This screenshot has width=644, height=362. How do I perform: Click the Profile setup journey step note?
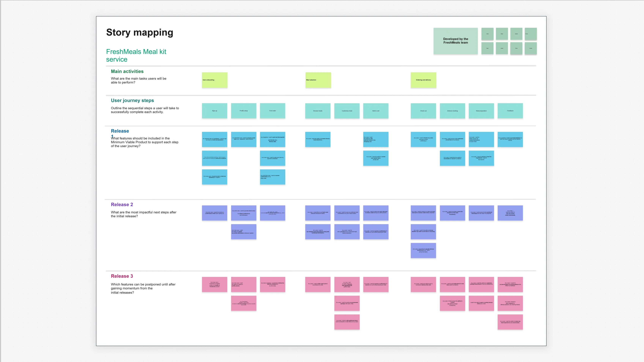click(244, 110)
